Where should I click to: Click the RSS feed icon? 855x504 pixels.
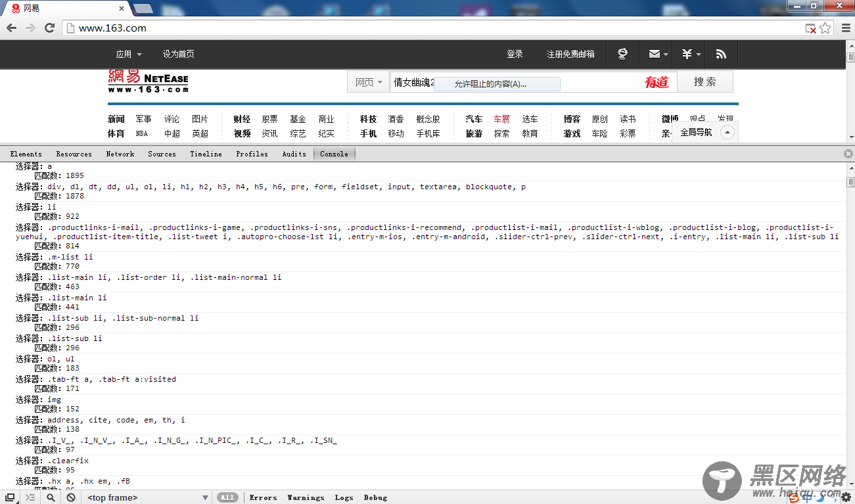(721, 55)
